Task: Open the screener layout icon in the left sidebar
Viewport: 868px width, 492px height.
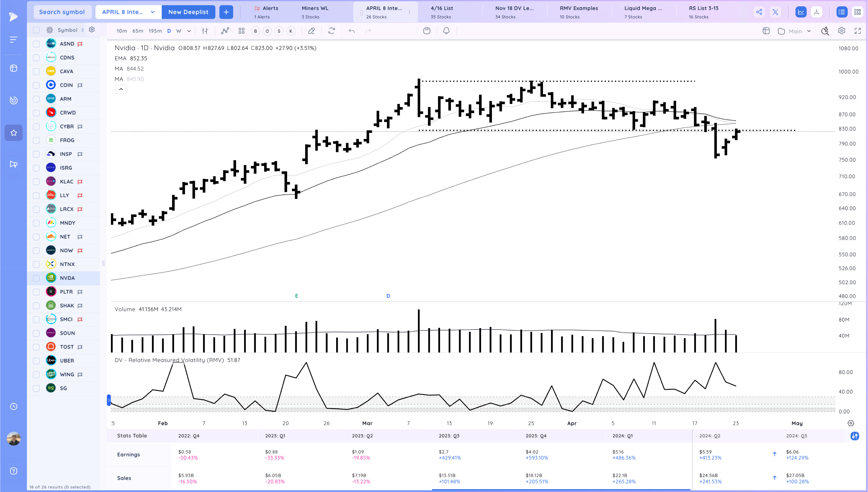Action: (x=13, y=68)
